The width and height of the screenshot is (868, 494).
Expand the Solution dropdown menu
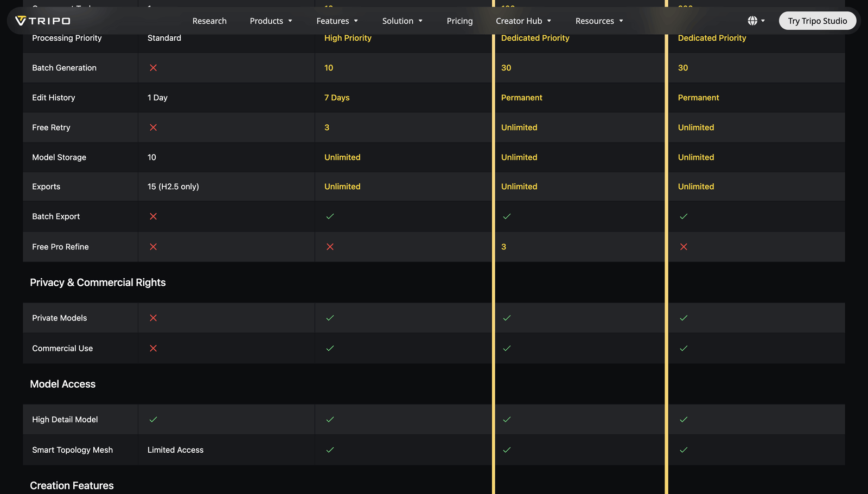point(403,21)
